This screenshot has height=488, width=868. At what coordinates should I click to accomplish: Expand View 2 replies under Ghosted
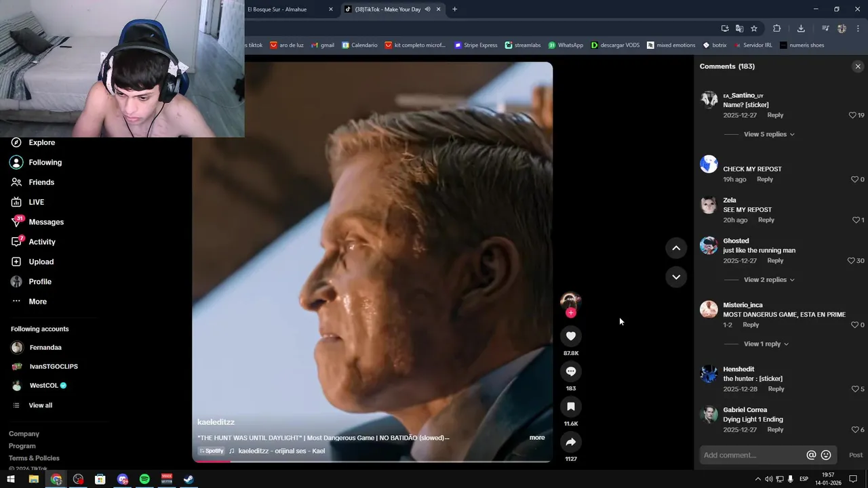(x=769, y=280)
